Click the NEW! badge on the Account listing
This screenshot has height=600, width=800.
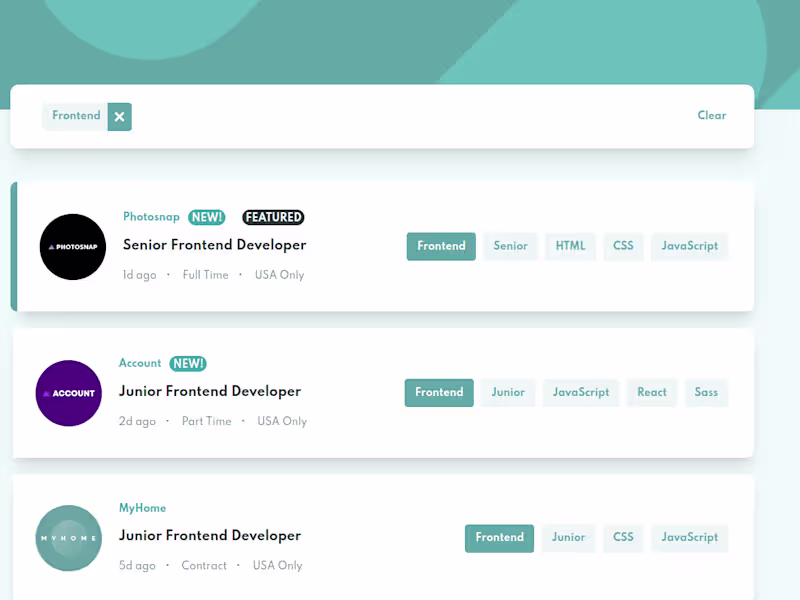pyautogui.click(x=188, y=363)
